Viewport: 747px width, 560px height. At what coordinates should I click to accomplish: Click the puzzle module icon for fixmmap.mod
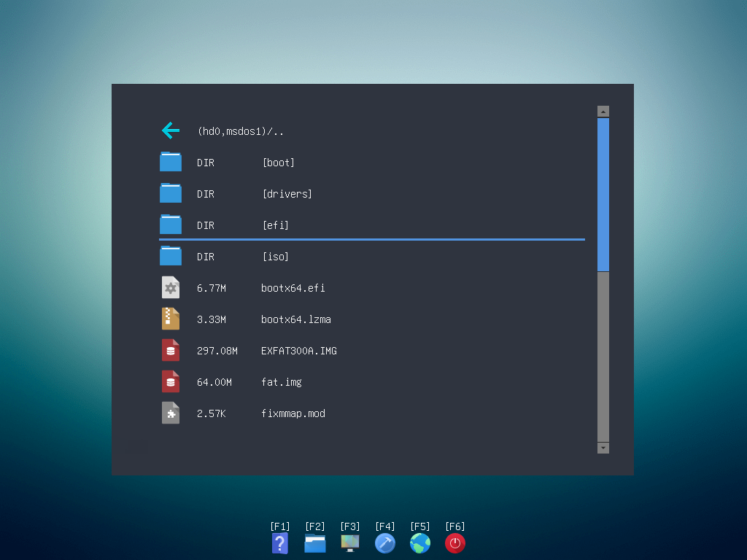171,413
